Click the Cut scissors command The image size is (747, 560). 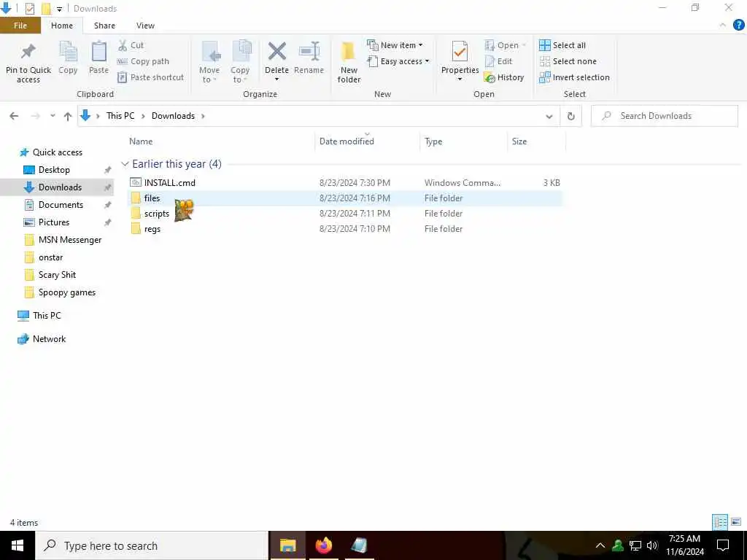[x=131, y=45]
